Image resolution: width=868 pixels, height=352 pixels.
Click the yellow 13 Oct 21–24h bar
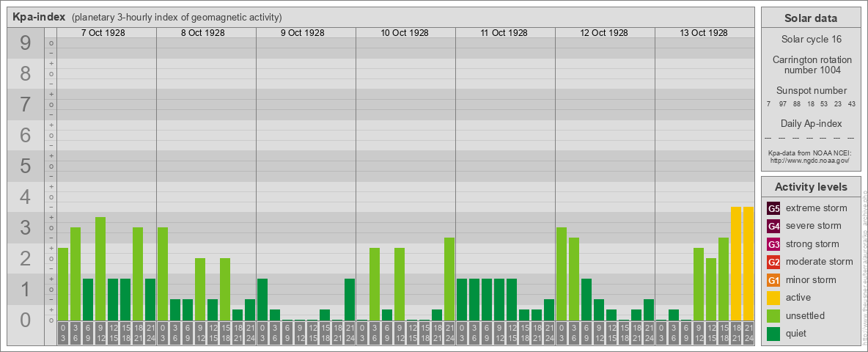coord(749,263)
